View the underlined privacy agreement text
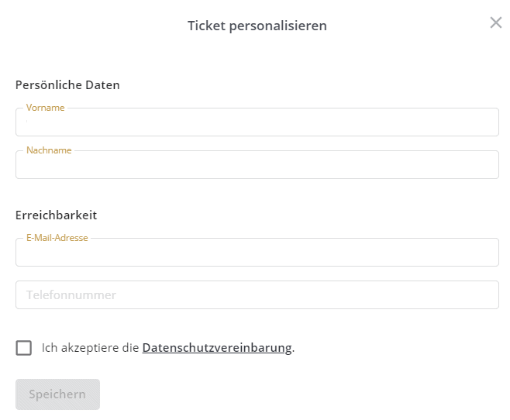The height and width of the screenshot is (420, 510). (217, 348)
